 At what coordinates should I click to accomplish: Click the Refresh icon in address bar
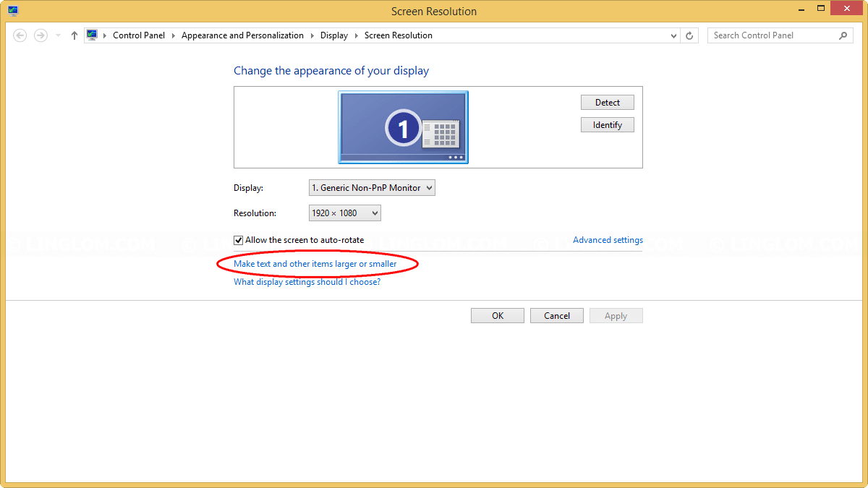pos(689,35)
